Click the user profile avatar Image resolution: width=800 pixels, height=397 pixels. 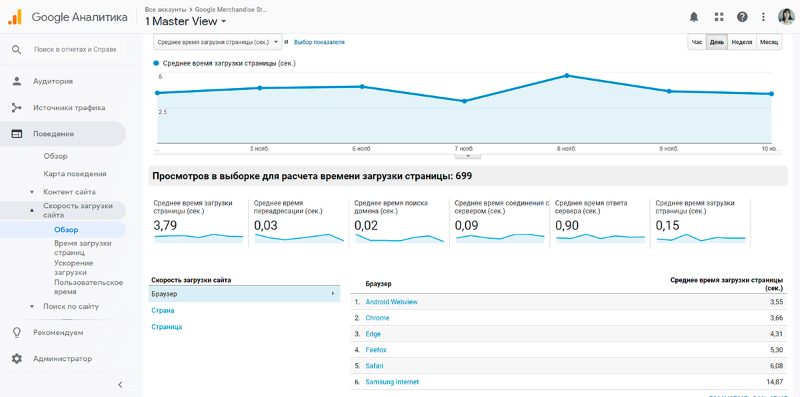point(786,17)
